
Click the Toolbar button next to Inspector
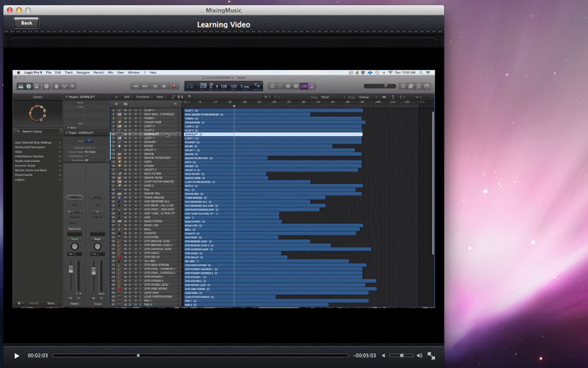pyautogui.click(x=37, y=86)
